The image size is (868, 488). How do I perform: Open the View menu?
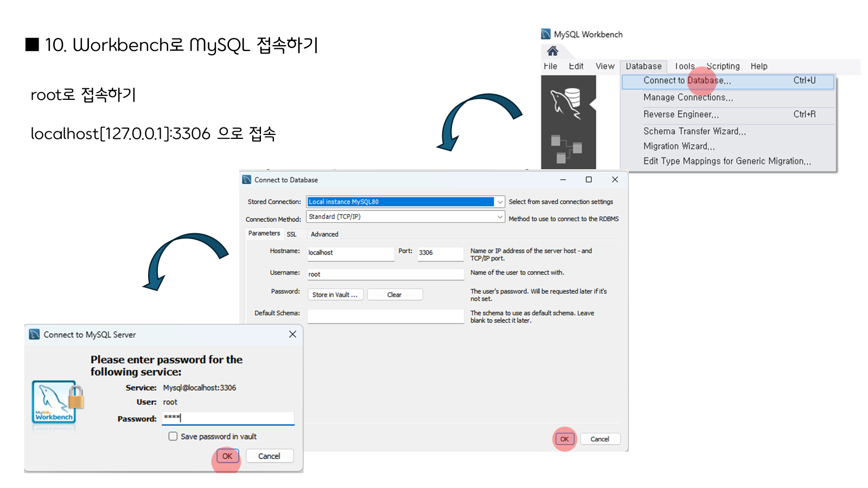[605, 66]
